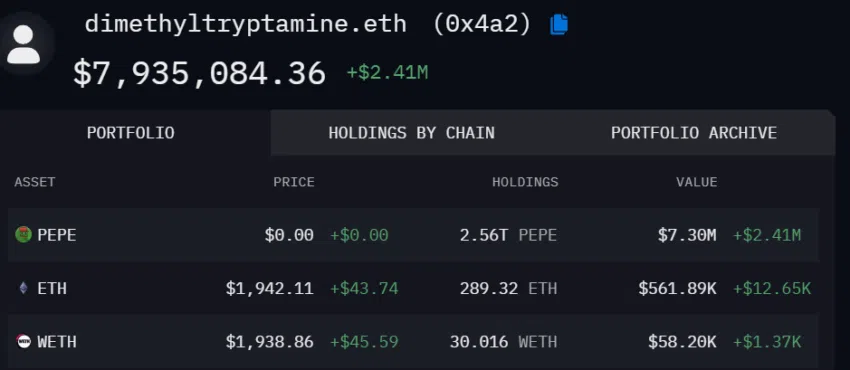This screenshot has height=370, width=850.
Task: Open the profile avatar icon
Action: point(24,44)
